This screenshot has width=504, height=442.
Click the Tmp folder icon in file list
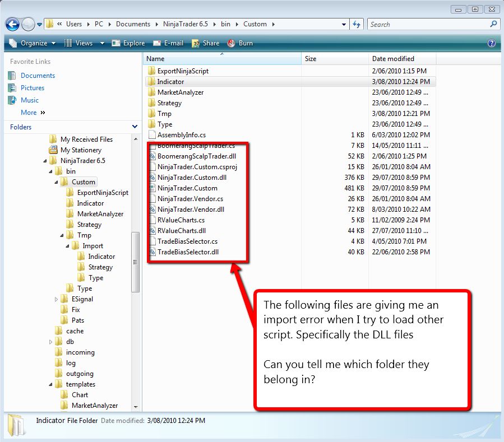[152, 113]
